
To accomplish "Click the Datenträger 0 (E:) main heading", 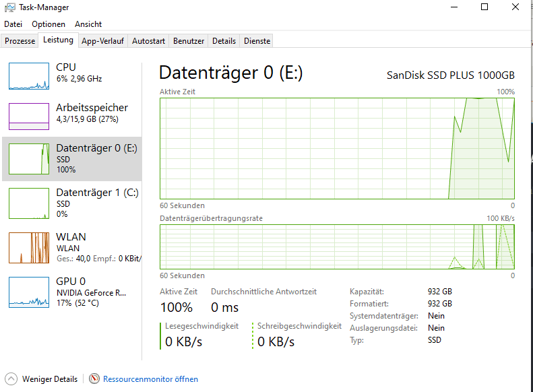I will pos(231,73).
